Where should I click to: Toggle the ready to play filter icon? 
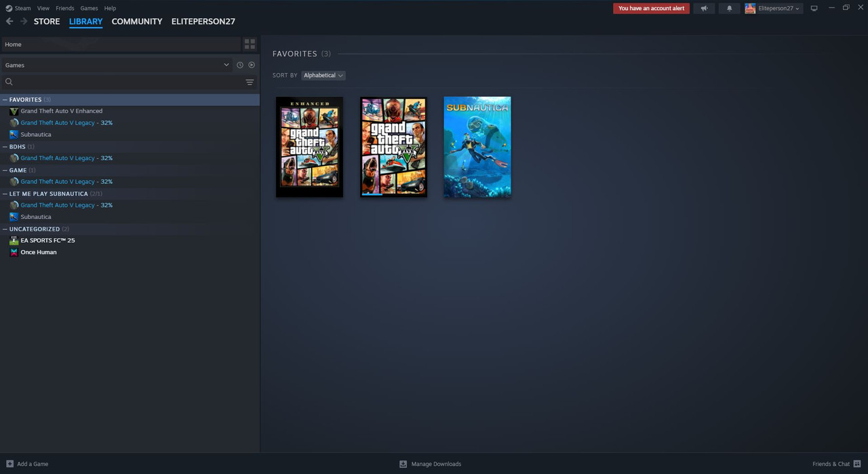(x=252, y=65)
